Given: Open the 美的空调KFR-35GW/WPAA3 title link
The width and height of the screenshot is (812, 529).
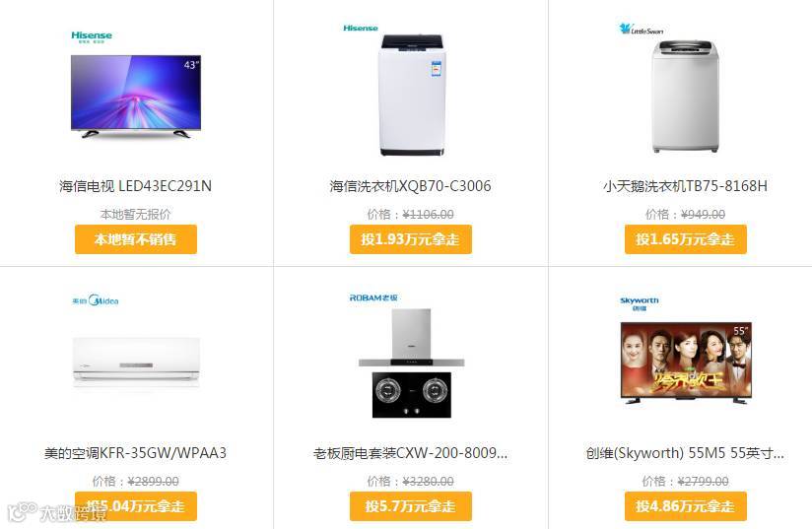Looking at the screenshot, I should click(x=135, y=453).
